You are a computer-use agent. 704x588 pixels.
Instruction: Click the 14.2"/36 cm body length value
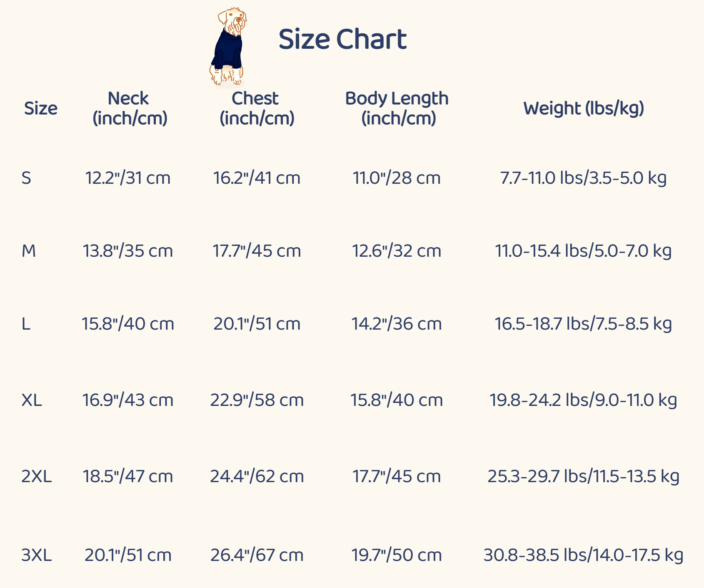point(397,324)
